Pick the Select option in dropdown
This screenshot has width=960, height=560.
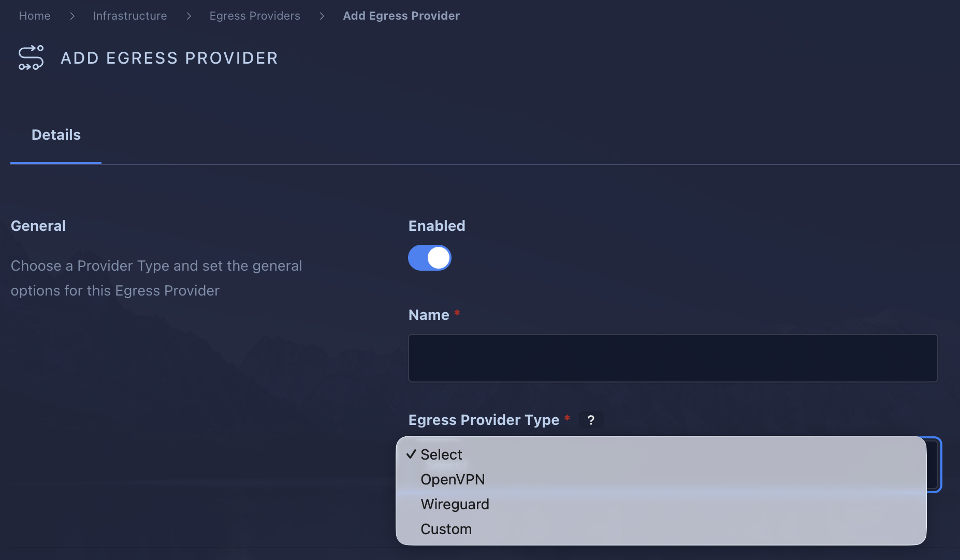pyautogui.click(x=441, y=454)
